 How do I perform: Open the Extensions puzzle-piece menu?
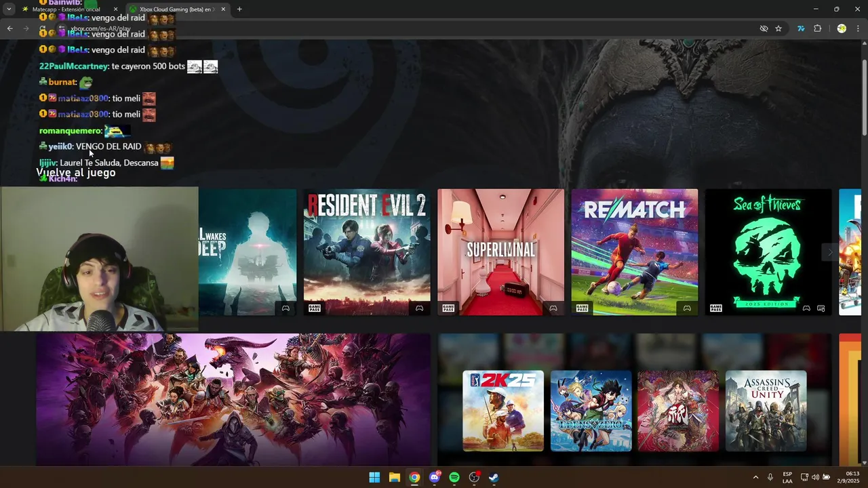point(817,28)
